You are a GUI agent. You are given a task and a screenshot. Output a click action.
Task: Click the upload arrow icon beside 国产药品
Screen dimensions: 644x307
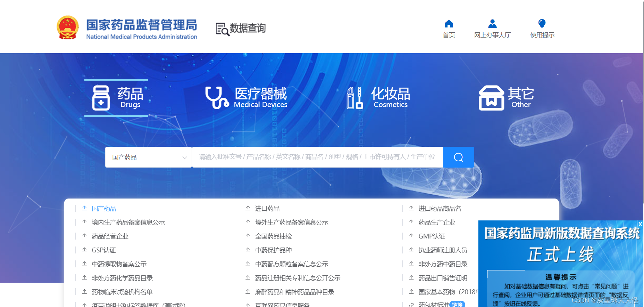84,208
